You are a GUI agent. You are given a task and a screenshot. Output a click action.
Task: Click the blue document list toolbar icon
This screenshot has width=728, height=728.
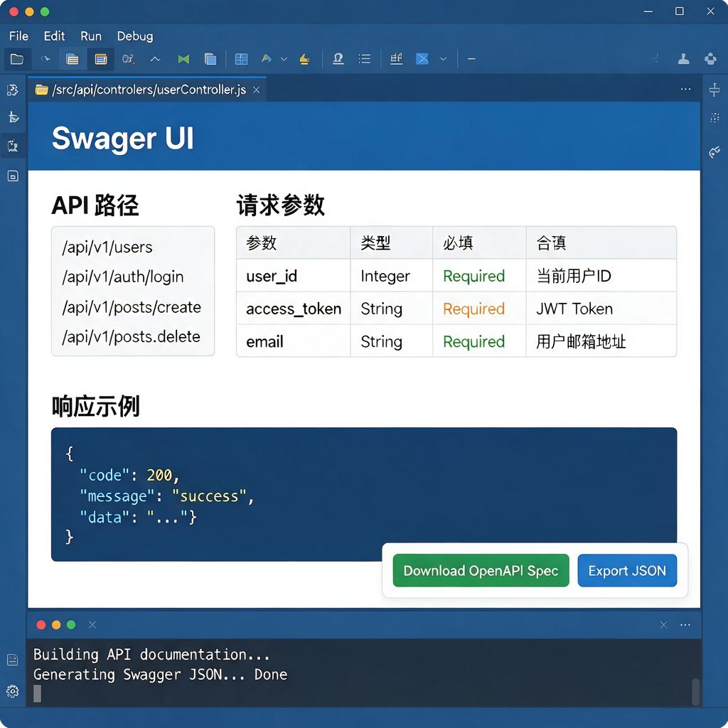73,59
